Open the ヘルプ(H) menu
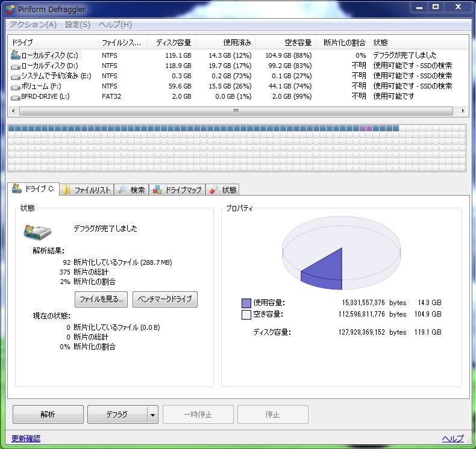The width and height of the screenshot is (476, 449). [x=115, y=25]
